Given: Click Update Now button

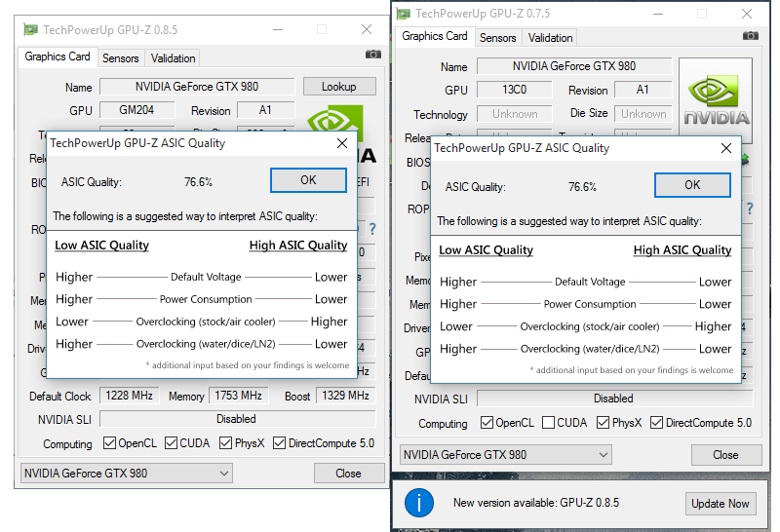Looking at the screenshot, I should point(721,504).
